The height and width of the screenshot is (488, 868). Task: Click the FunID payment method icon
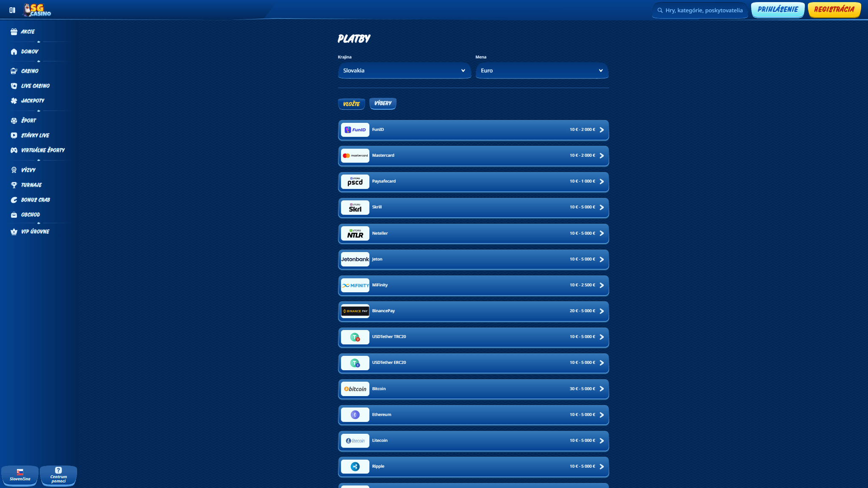[x=355, y=129]
